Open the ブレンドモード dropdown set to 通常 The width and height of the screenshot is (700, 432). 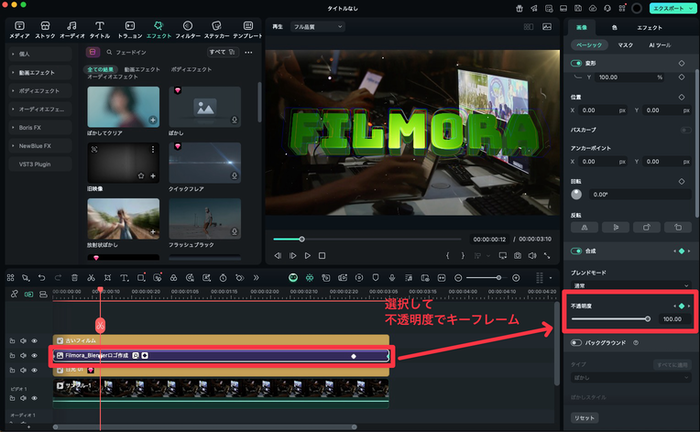628,285
